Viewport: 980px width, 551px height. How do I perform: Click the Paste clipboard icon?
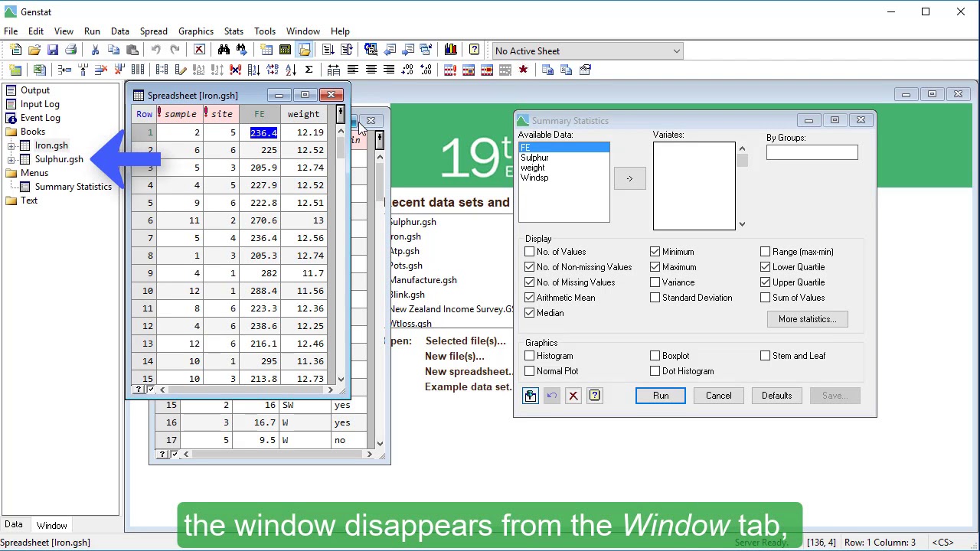coord(132,51)
